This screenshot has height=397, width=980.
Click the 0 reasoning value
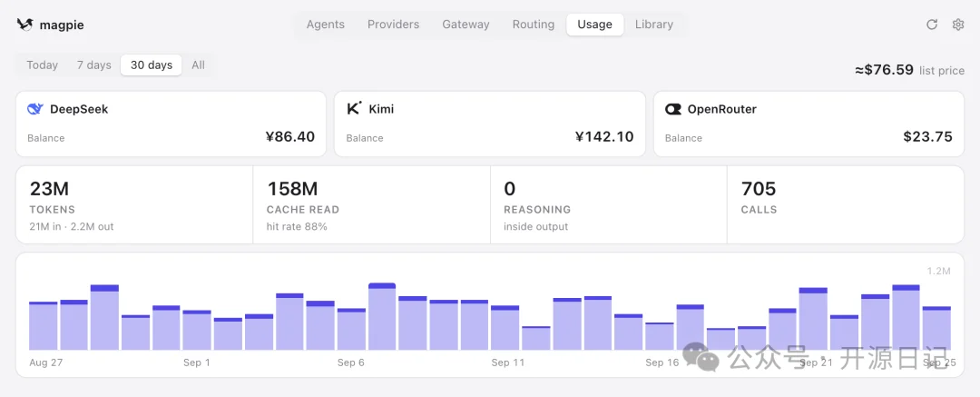pos(509,188)
